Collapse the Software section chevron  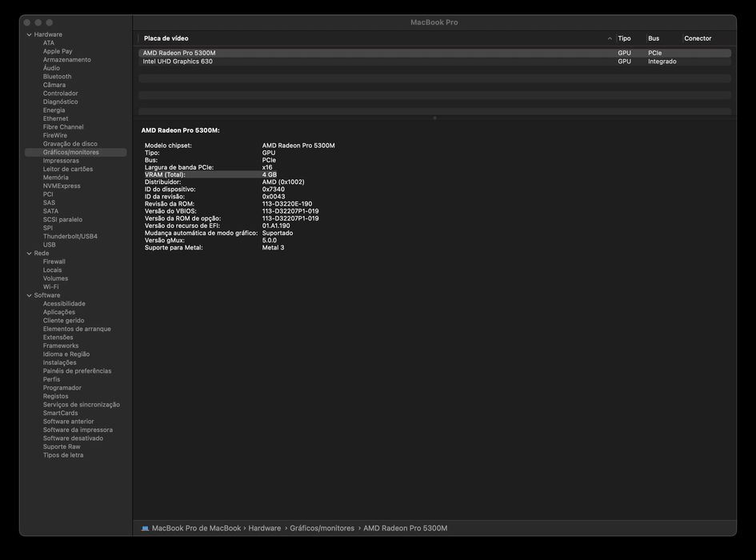click(x=29, y=295)
